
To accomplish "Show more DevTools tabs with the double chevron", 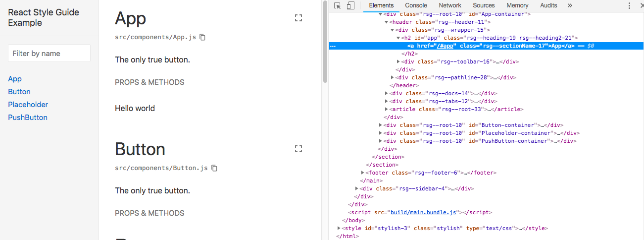I will pos(570,5).
